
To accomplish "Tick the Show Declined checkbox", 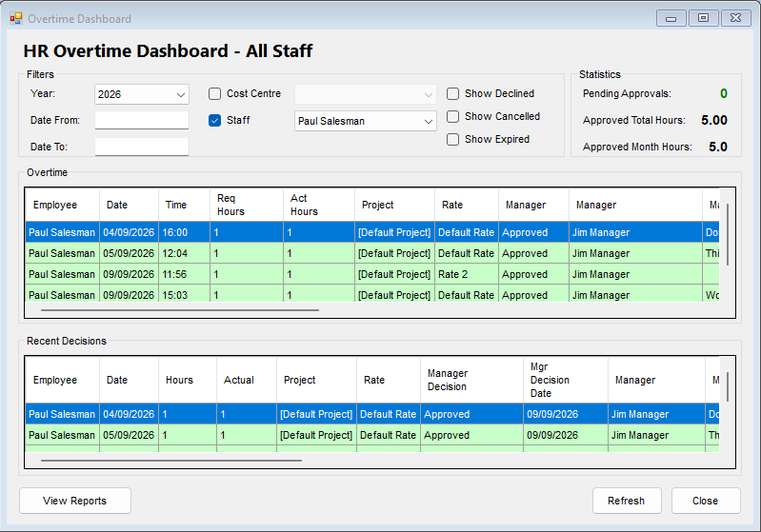I will click(x=452, y=93).
